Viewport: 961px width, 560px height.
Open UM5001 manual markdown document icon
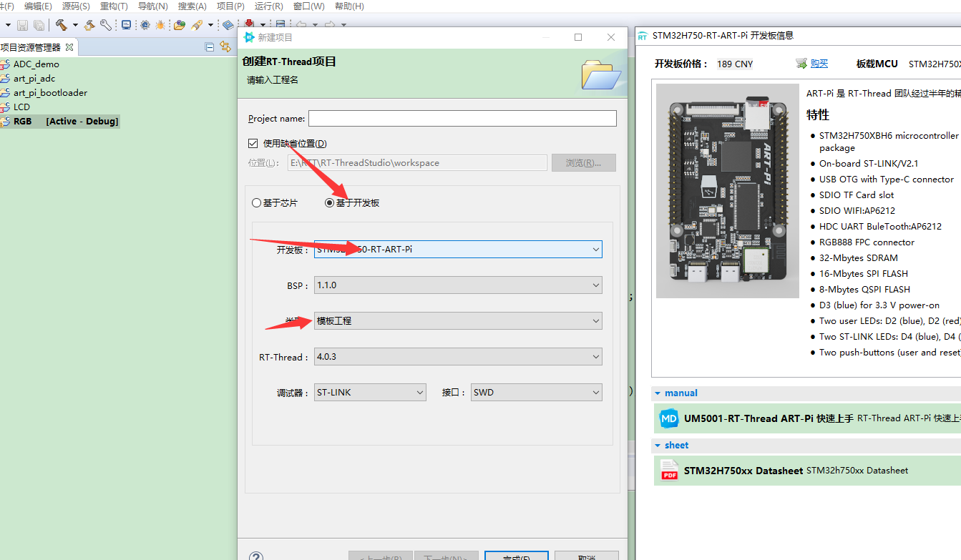point(669,419)
